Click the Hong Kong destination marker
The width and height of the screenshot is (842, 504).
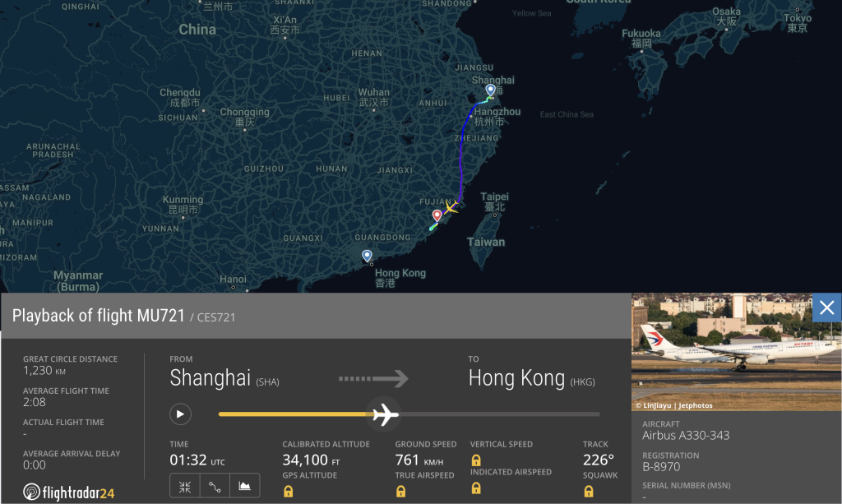[x=367, y=256]
